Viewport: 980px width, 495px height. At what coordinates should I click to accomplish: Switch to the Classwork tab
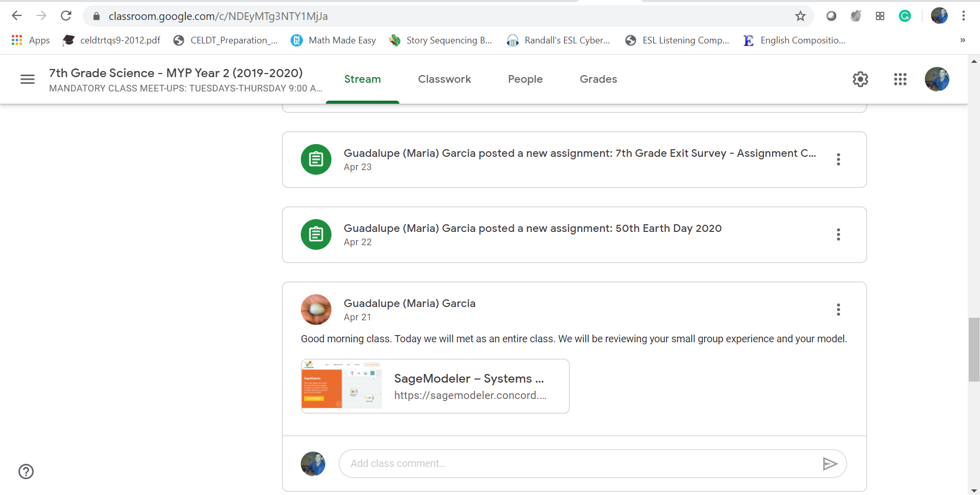(444, 79)
